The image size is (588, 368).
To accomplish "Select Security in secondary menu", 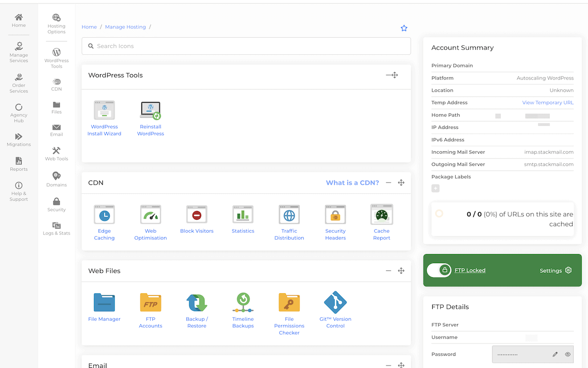I will [x=56, y=205].
